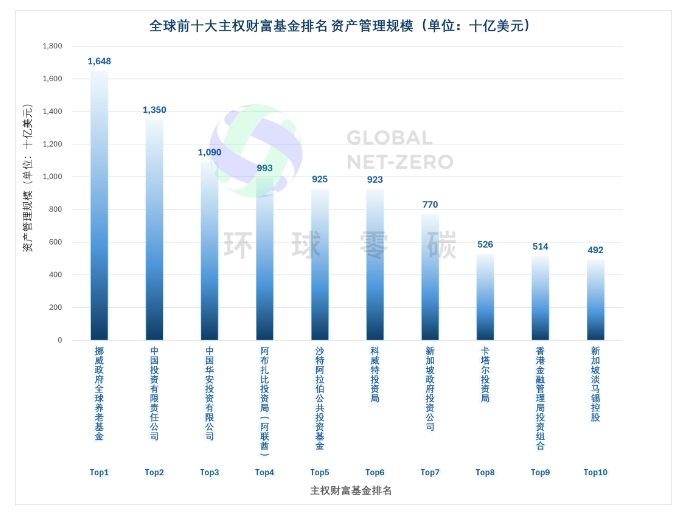Select the Top10 rank label

pos(595,471)
